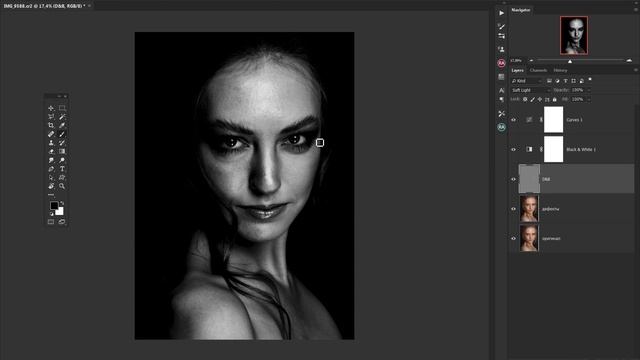This screenshot has height=360, width=640.
Task: Click the Opacity value field
Action: (578, 90)
